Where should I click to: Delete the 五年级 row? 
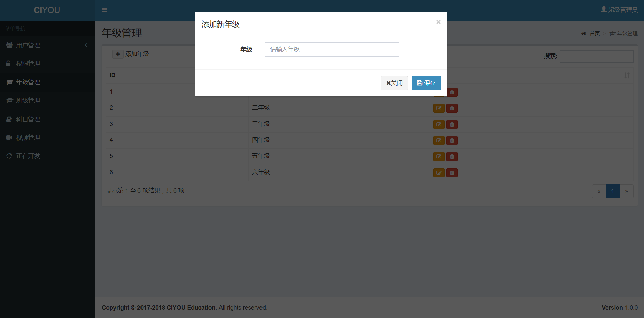click(452, 157)
